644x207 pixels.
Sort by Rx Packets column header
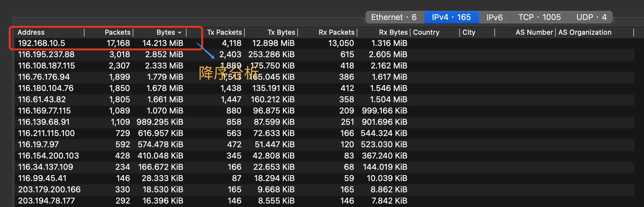(x=336, y=32)
